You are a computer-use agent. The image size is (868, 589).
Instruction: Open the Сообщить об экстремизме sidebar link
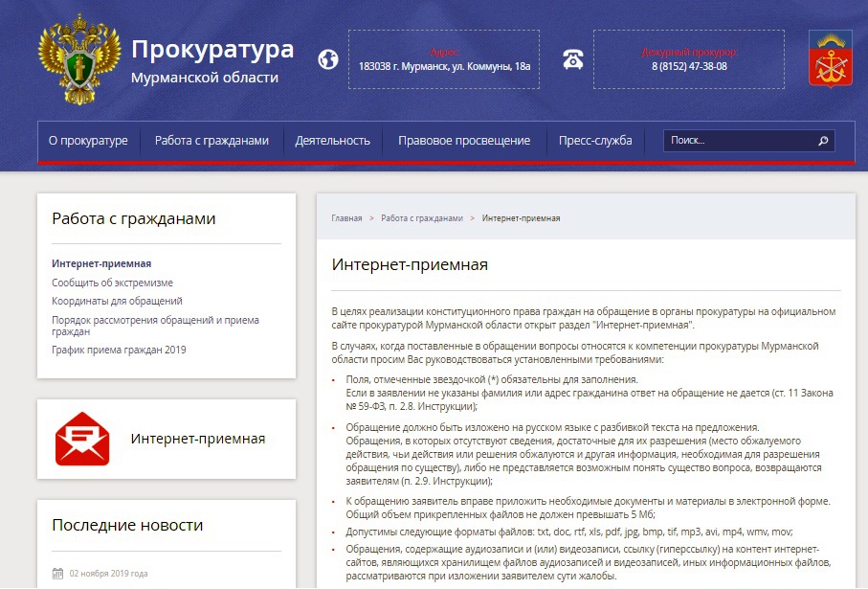[x=112, y=283]
